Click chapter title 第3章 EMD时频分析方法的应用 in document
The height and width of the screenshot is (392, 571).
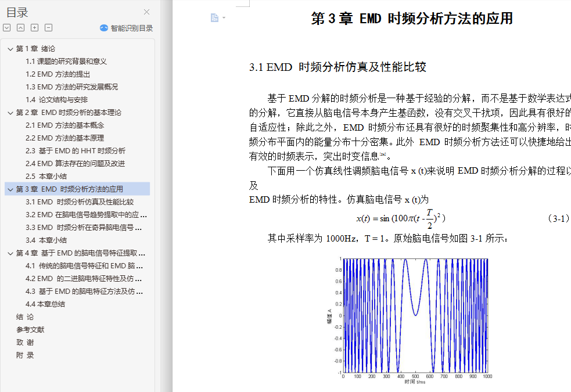[x=412, y=18]
